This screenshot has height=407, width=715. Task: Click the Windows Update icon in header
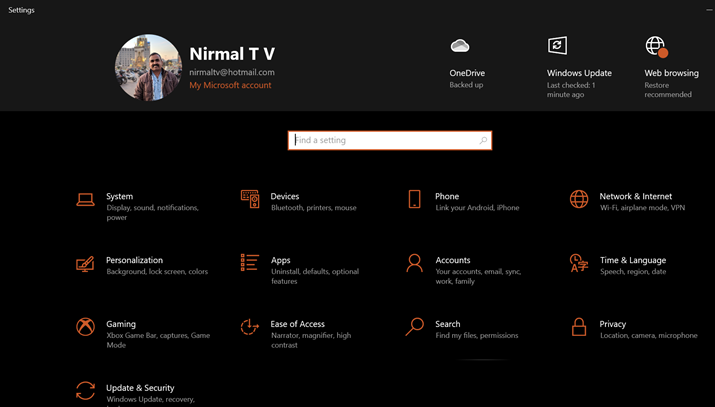point(557,46)
